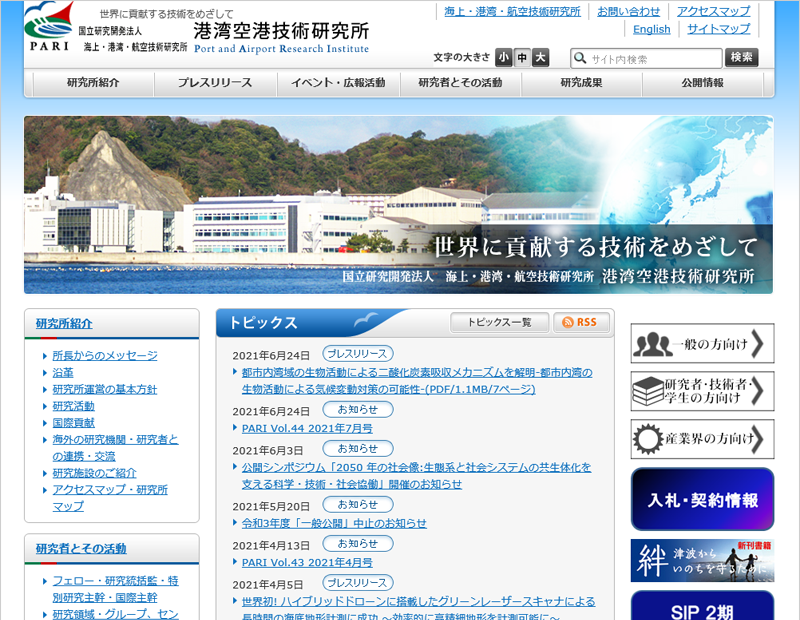
Task: Open the ハイブリッドドローン press release link
Action: point(418,609)
